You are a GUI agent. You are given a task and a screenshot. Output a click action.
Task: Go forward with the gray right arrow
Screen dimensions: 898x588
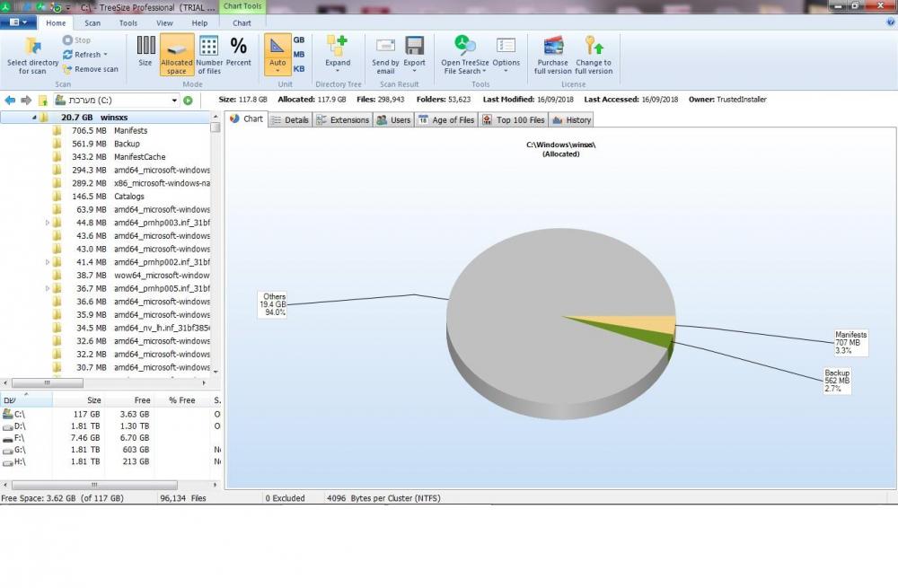[26, 101]
